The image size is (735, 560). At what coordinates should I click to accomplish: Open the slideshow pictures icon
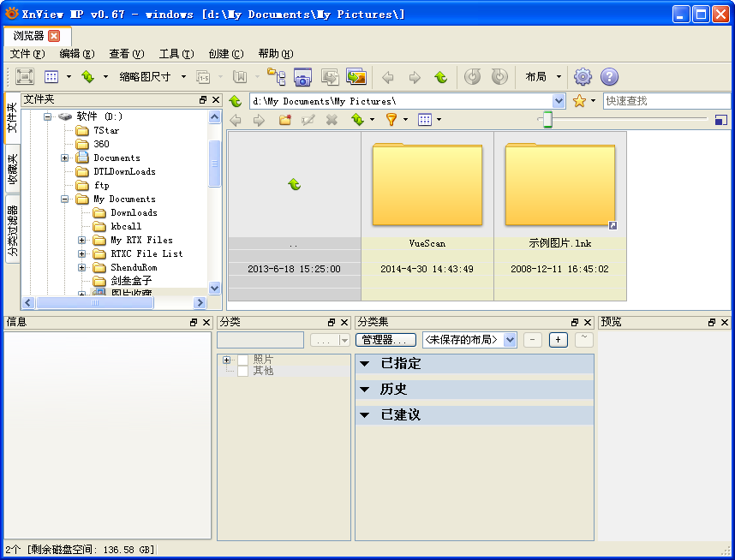356,76
